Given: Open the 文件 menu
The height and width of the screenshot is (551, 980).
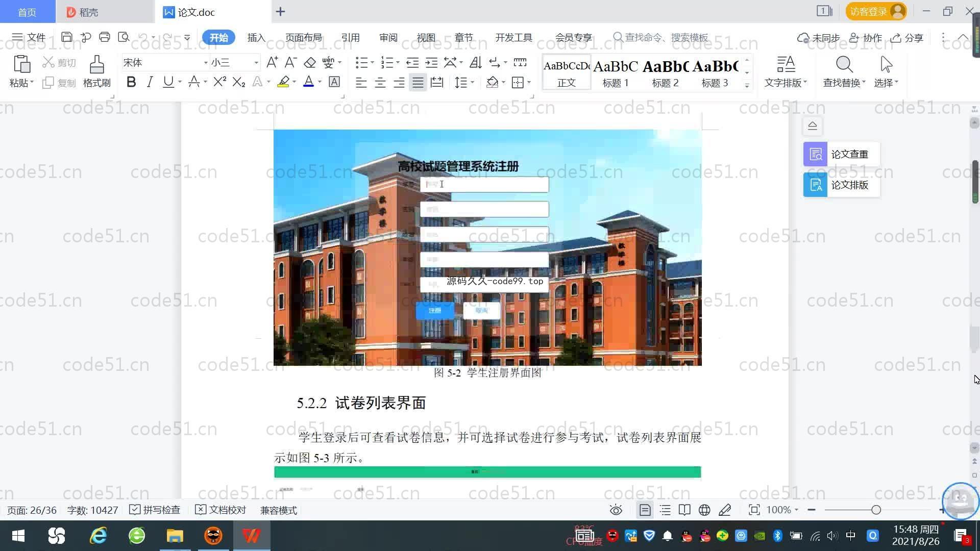Looking at the screenshot, I should pos(29,37).
